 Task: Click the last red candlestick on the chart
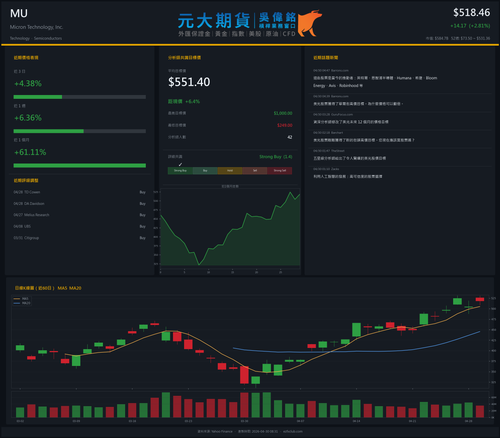(480, 300)
